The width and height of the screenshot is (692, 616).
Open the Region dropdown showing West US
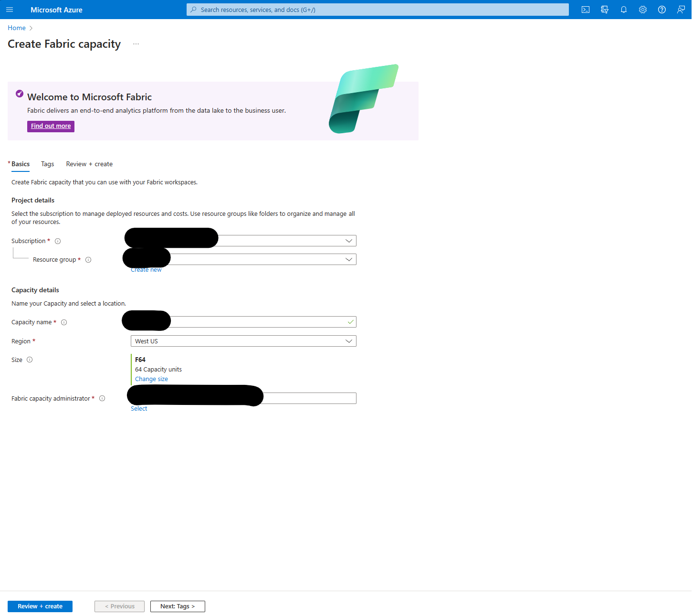click(x=243, y=341)
